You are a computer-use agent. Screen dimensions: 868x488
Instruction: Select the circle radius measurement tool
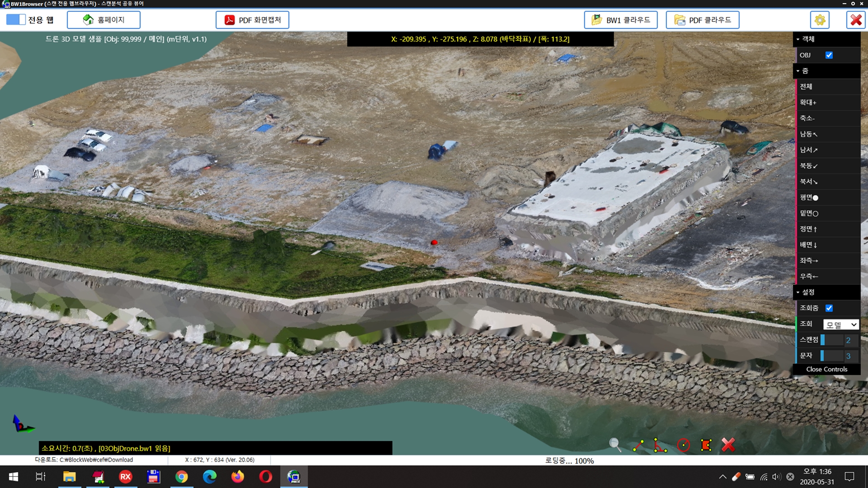[x=683, y=445]
